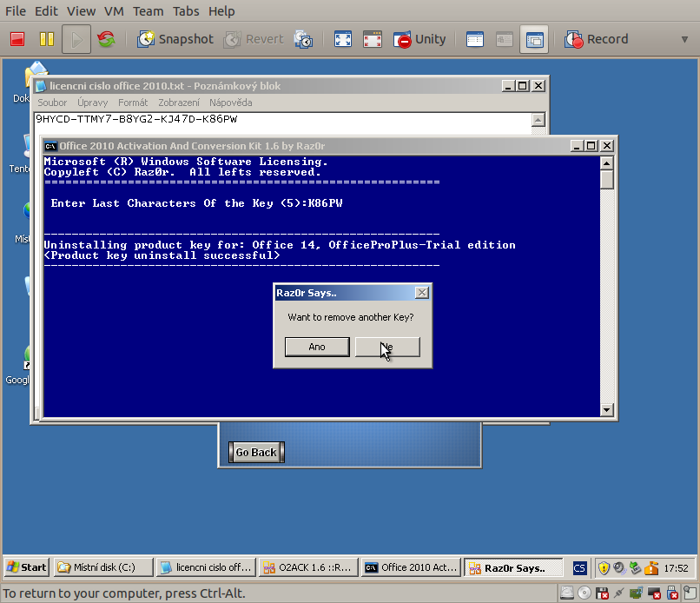Switch to Office 2010 Act... taskbar button
Image resolution: width=700 pixels, height=603 pixels.
[411, 567]
